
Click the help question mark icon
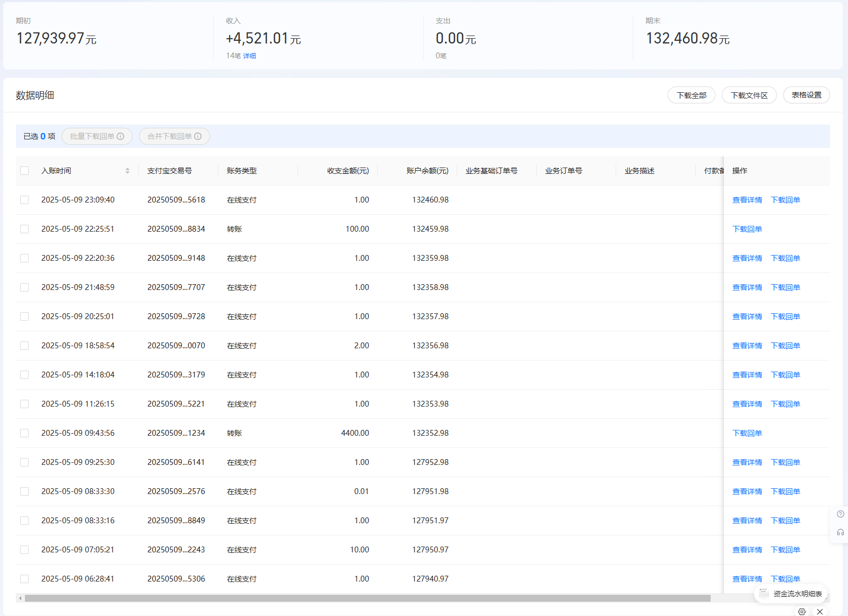pos(840,514)
